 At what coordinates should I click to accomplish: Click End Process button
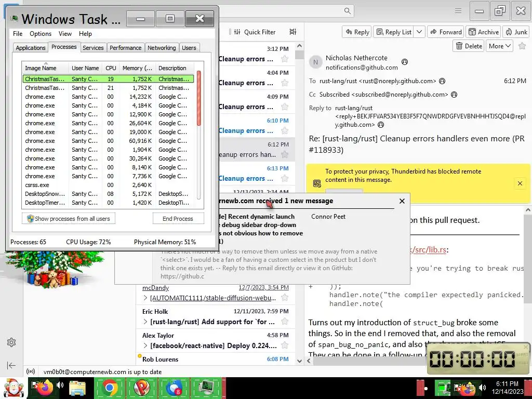[x=178, y=219]
